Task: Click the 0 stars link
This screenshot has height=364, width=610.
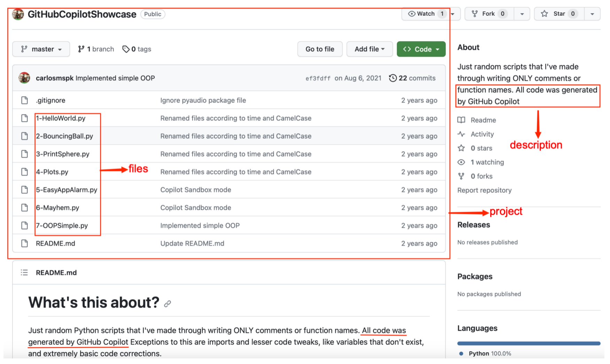Action: point(482,148)
